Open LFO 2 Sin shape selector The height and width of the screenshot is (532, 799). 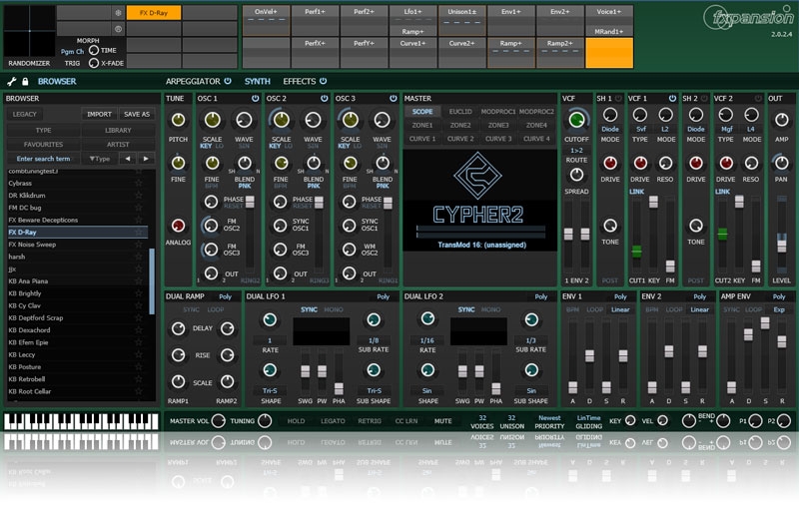427,391
